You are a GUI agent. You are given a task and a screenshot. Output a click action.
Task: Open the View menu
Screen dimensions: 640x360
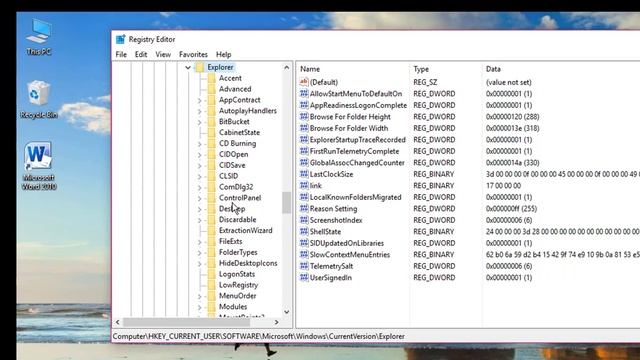point(163,54)
